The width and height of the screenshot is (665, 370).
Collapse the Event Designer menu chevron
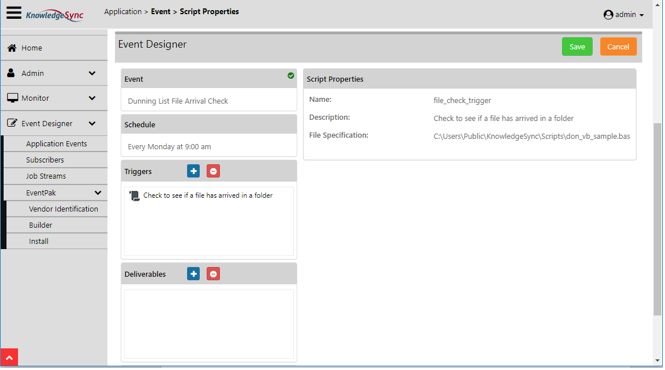pos(92,123)
